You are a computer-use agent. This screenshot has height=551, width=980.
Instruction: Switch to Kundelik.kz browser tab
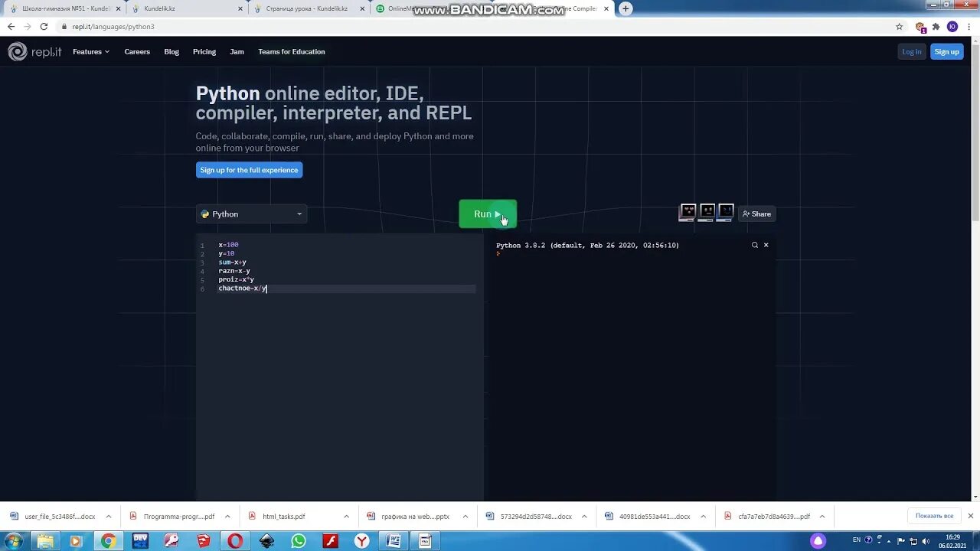click(186, 8)
